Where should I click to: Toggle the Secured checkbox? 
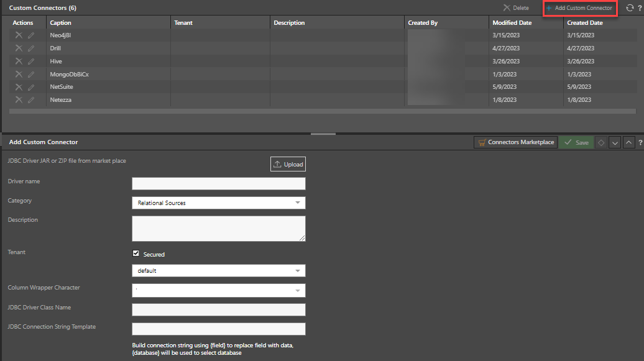(x=136, y=254)
